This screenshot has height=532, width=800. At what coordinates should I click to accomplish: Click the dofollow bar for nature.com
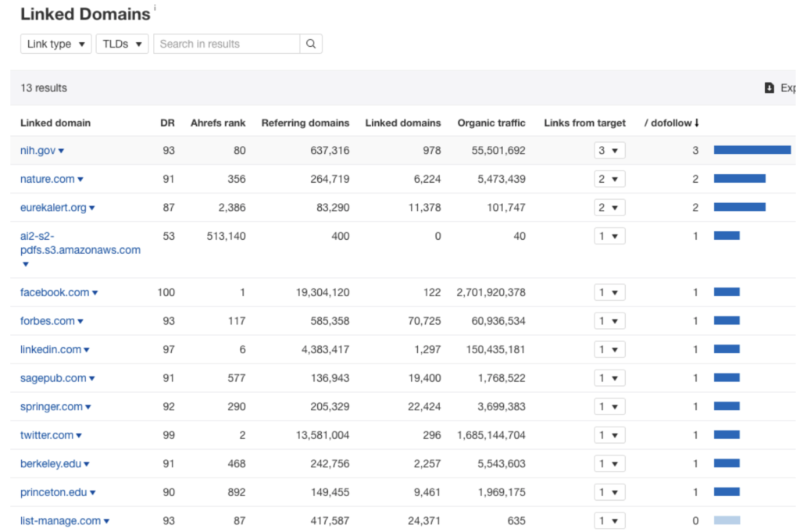click(739, 179)
